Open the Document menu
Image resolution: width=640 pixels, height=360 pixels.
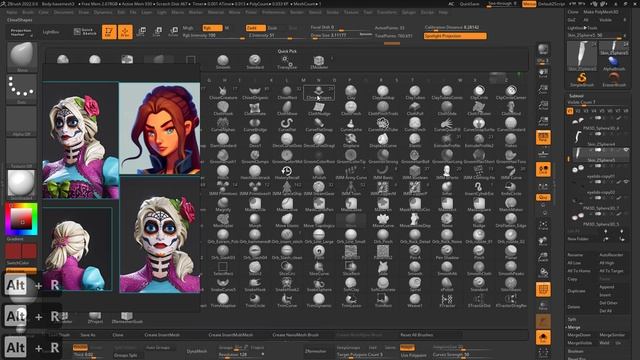pos(64,12)
